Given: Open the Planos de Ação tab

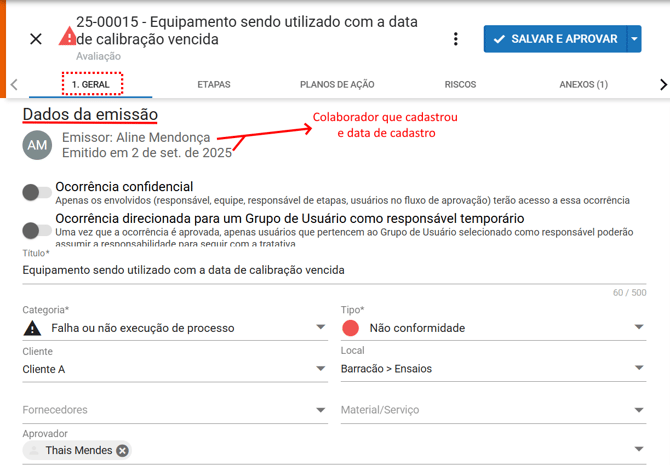Looking at the screenshot, I should (337, 85).
